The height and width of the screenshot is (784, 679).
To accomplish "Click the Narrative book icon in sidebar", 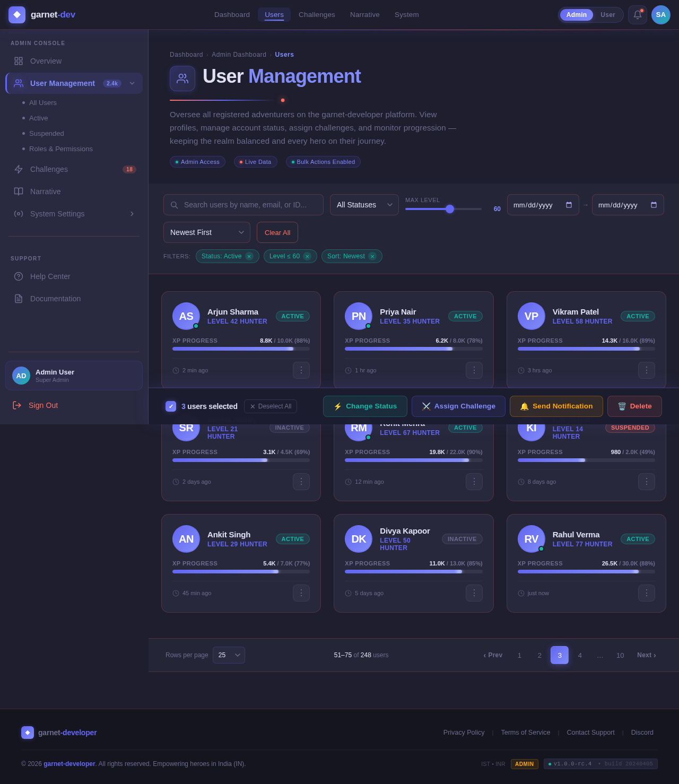I will (x=19, y=191).
